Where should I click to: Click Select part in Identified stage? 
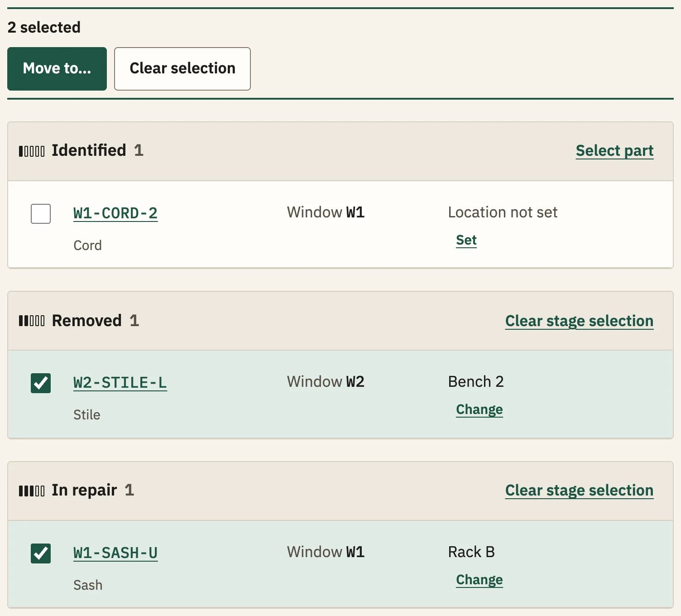tap(614, 151)
